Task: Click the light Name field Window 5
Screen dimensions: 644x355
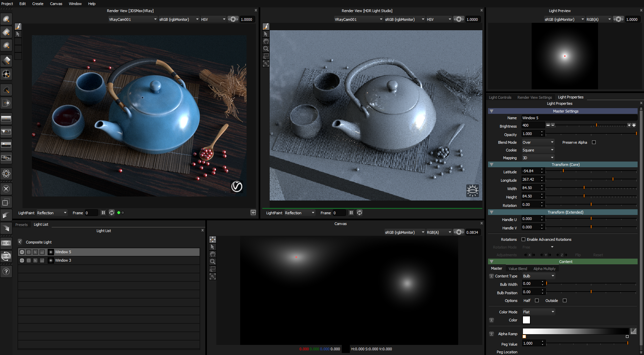Action: (579, 118)
